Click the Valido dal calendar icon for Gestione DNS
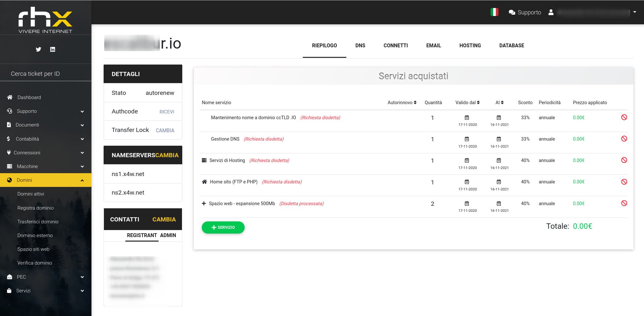Viewport: 644px width, 316px height. 467,139
